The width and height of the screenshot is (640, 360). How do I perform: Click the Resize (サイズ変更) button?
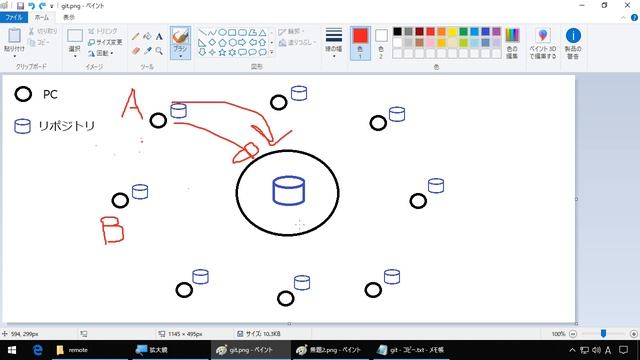tap(105, 42)
